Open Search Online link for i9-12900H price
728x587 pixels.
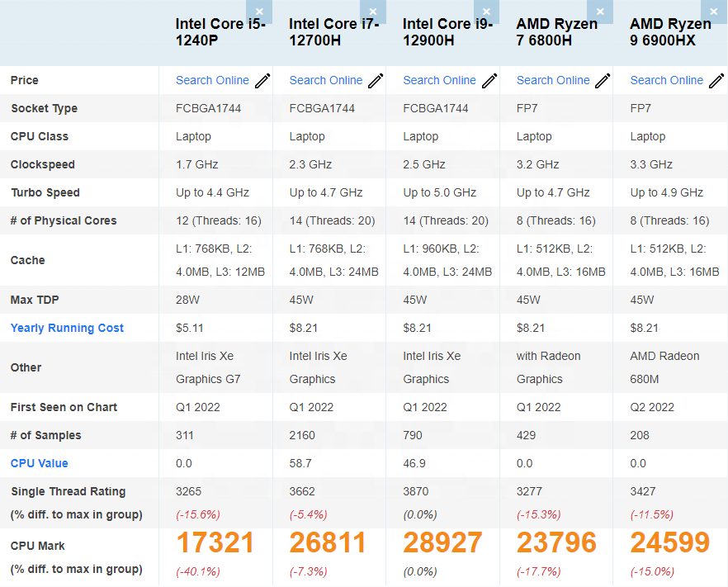pos(439,80)
